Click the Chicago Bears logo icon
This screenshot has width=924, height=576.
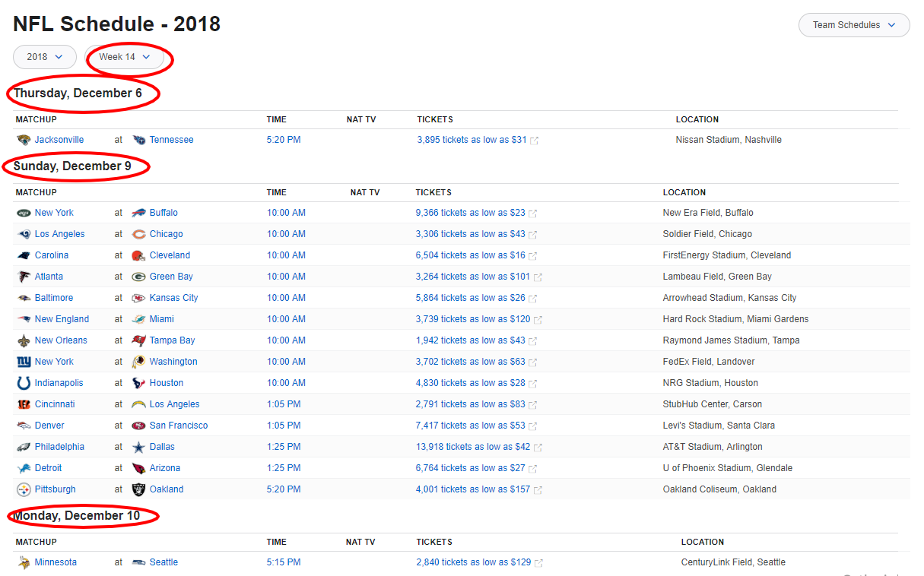pos(138,234)
